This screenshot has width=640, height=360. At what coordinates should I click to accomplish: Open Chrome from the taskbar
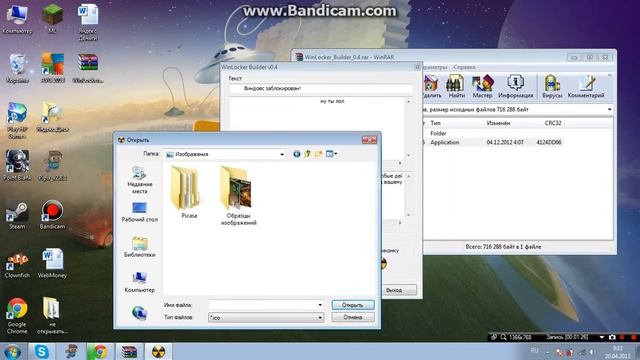tap(100, 352)
